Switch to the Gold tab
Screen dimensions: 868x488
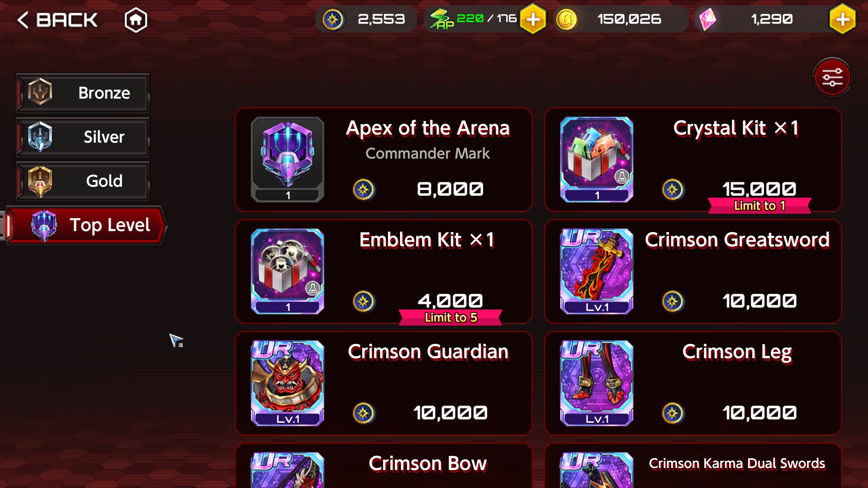click(82, 181)
